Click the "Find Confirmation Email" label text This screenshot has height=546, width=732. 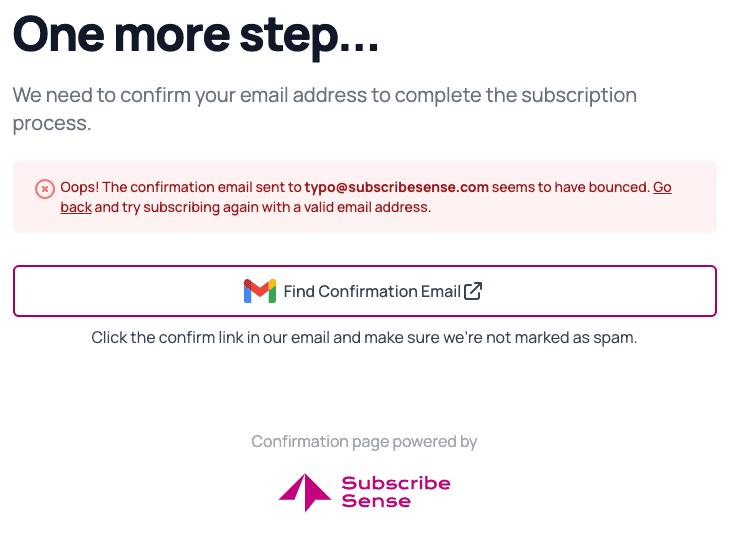pyautogui.click(x=372, y=292)
